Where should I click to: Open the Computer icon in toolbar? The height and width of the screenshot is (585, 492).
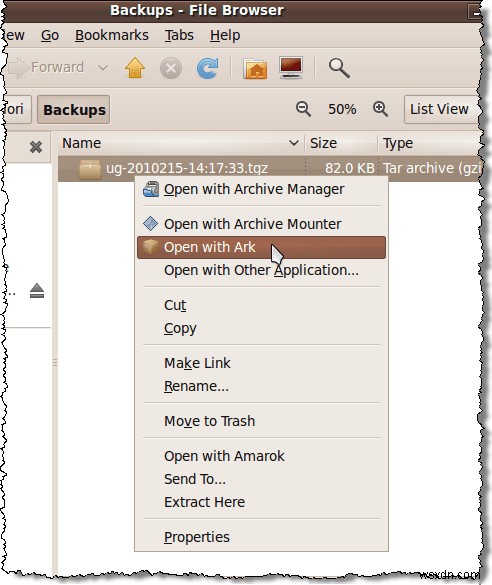291,68
